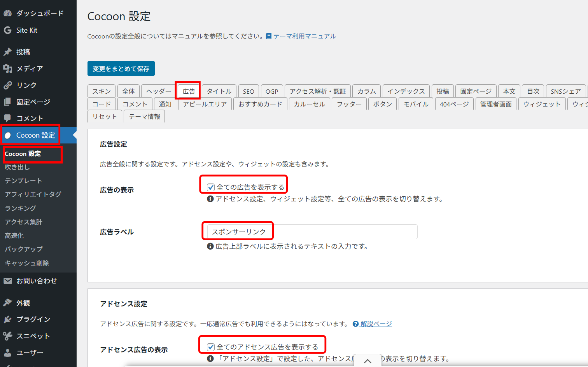
Task: Click the 広告ラベル text field
Action: click(x=312, y=232)
